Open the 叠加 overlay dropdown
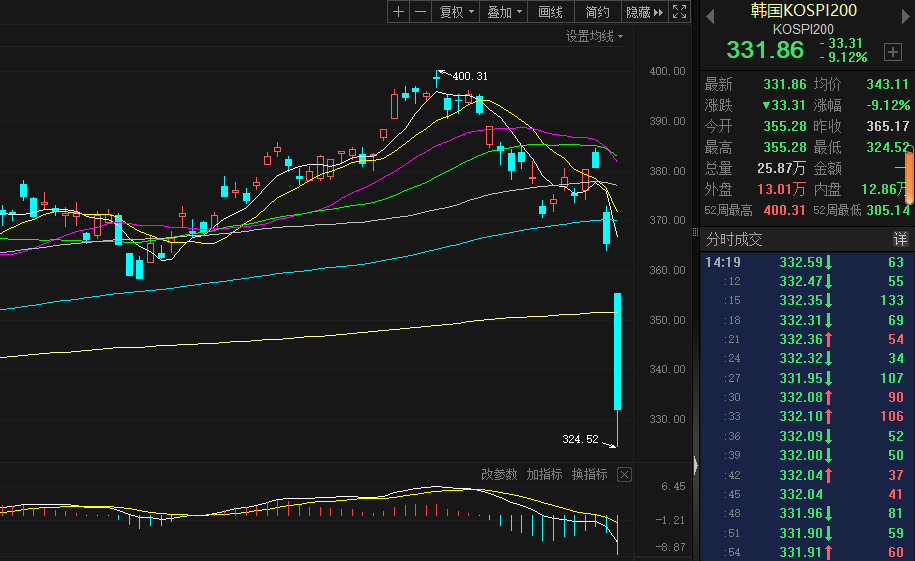Viewport: 915px width, 561px height. (504, 12)
